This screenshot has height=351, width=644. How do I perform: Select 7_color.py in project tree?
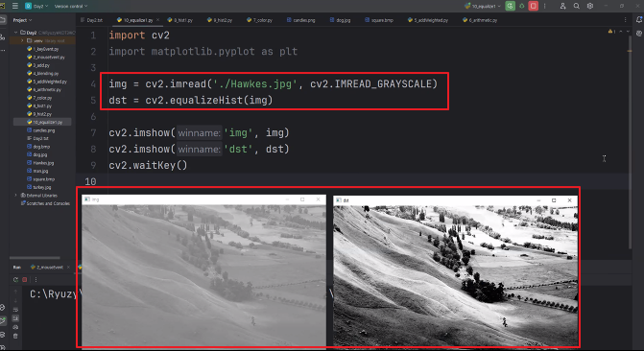(x=39, y=98)
